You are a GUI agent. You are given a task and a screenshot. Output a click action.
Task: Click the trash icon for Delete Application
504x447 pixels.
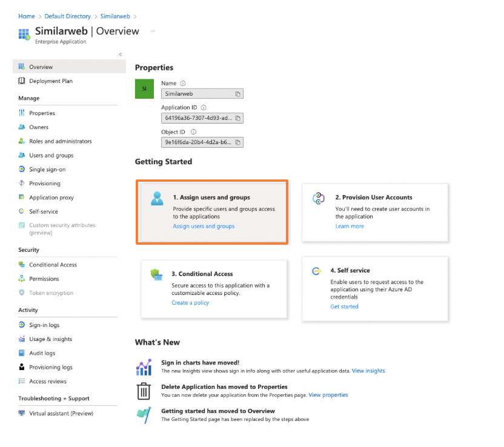pyautogui.click(x=144, y=391)
